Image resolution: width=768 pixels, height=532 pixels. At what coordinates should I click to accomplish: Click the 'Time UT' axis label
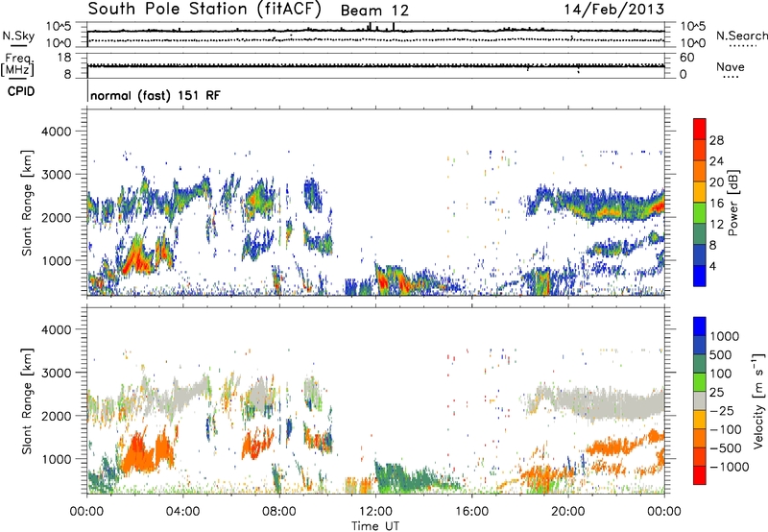375,525
